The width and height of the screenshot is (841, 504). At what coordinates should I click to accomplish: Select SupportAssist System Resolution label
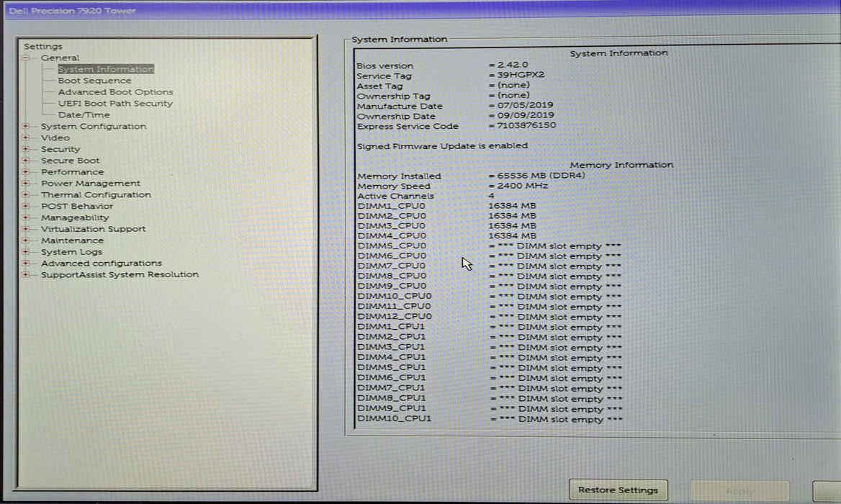(x=120, y=274)
